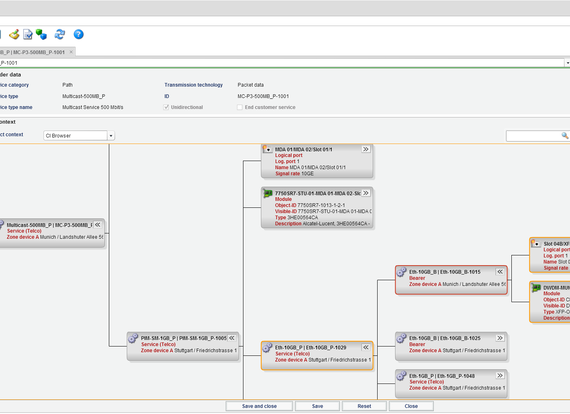570x414 pixels.
Task: Toggle the End customer service checkbox
Action: click(240, 107)
